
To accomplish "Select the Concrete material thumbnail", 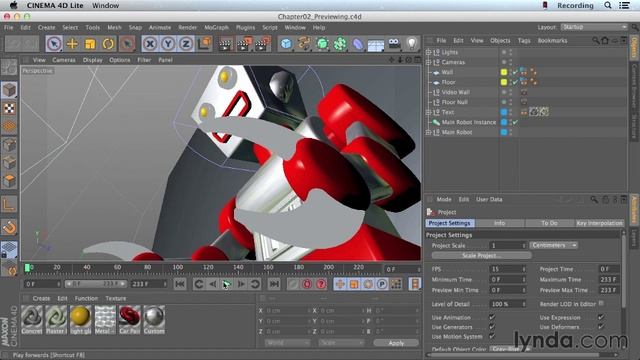I will (31, 320).
